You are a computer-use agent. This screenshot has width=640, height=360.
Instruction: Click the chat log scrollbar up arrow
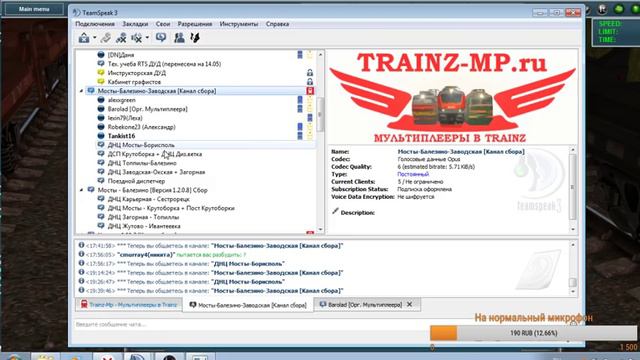[x=573, y=245]
